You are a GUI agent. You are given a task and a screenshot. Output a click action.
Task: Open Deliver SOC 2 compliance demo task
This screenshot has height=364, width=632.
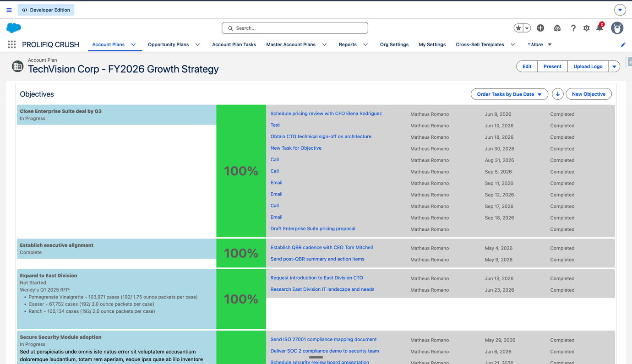[325, 351]
